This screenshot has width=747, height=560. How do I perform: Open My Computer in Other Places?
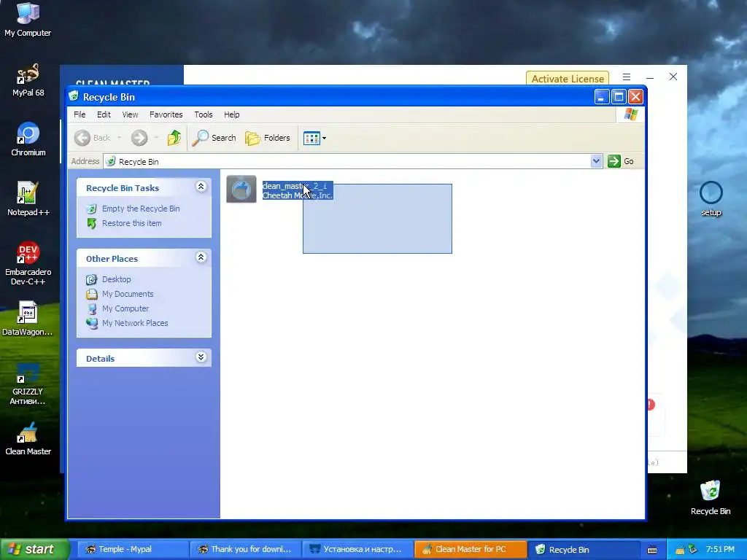(x=125, y=308)
